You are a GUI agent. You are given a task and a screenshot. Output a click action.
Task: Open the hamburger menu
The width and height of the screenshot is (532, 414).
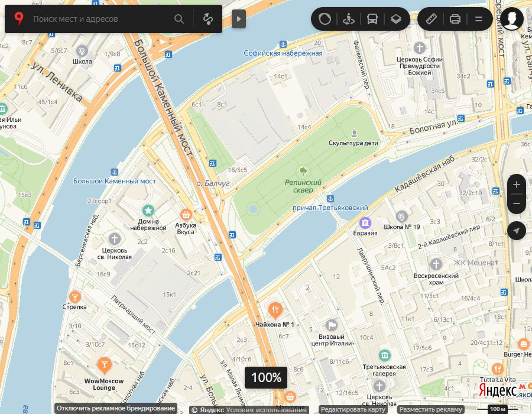pyautogui.click(x=479, y=19)
